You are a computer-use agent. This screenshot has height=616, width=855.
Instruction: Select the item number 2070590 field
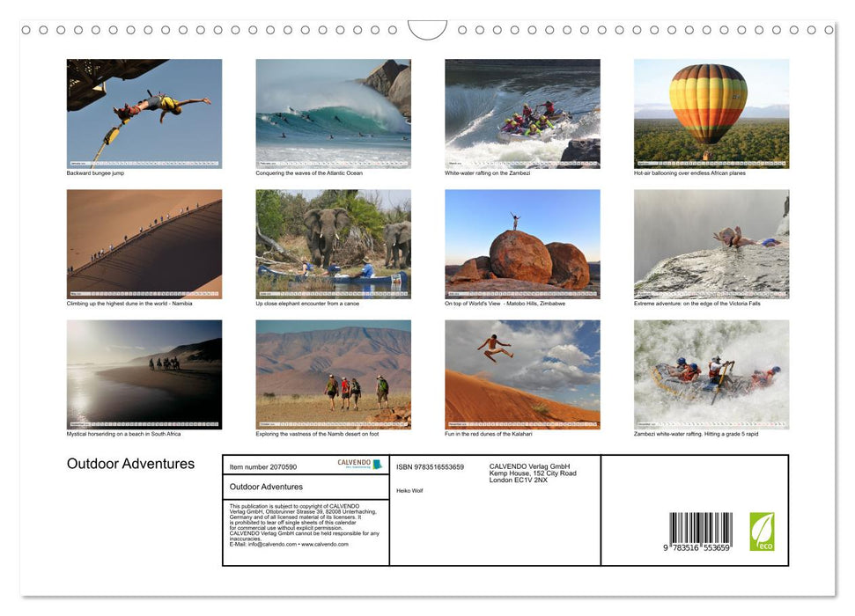click(262, 466)
